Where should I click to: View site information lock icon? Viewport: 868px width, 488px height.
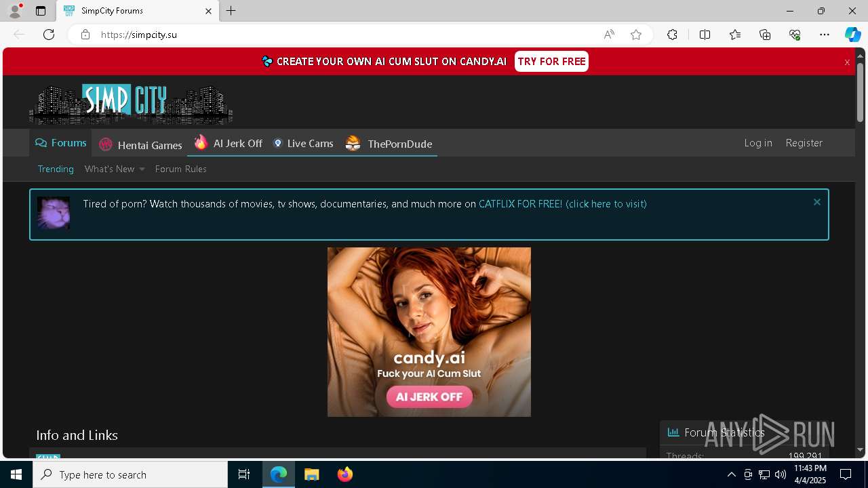[85, 35]
